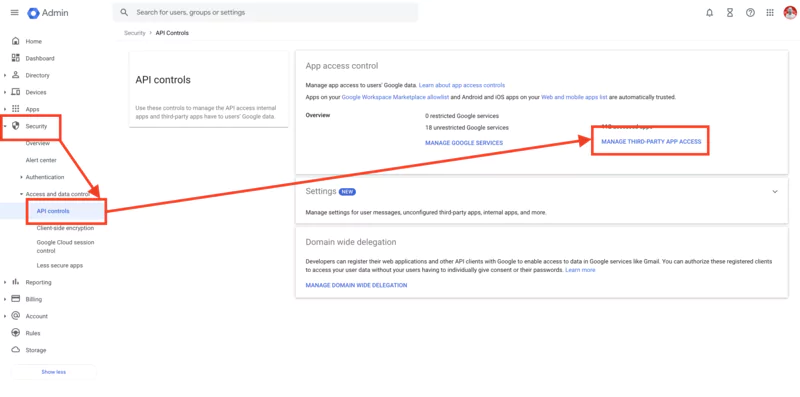Expand the Account section arrow
This screenshot has width=800, height=397.
[5, 316]
